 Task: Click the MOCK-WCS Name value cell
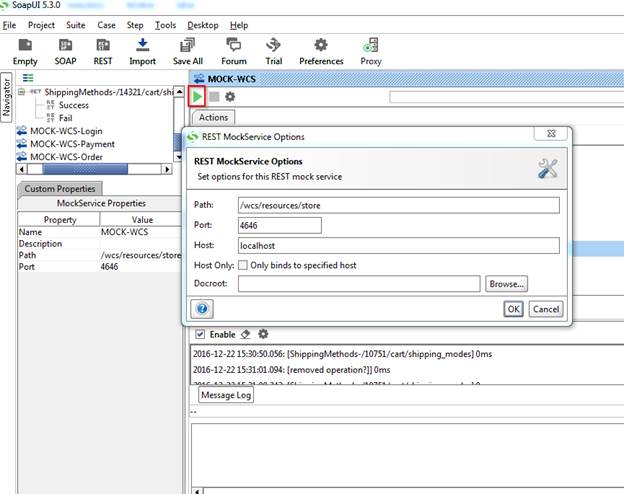[x=140, y=232]
